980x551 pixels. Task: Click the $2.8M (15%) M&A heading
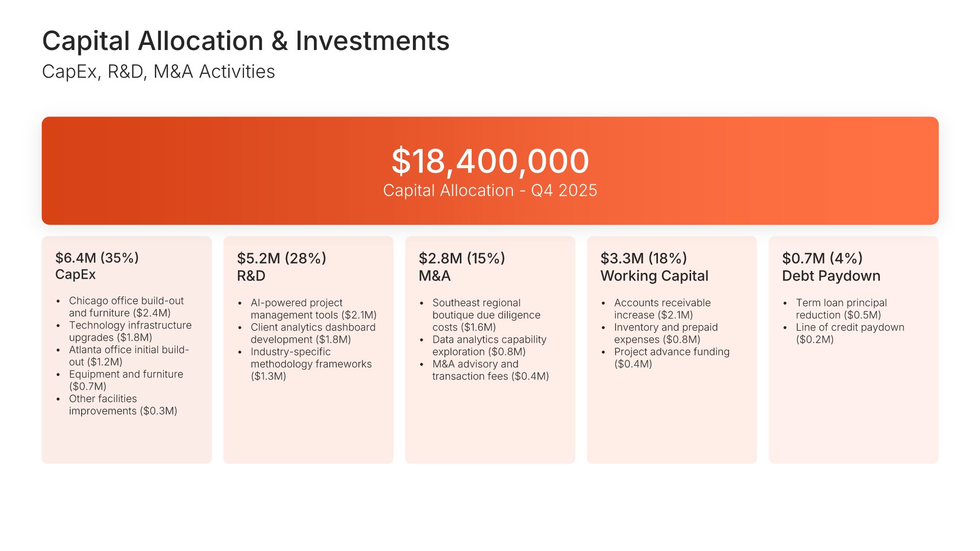pyautogui.click(x=461, y=267)
